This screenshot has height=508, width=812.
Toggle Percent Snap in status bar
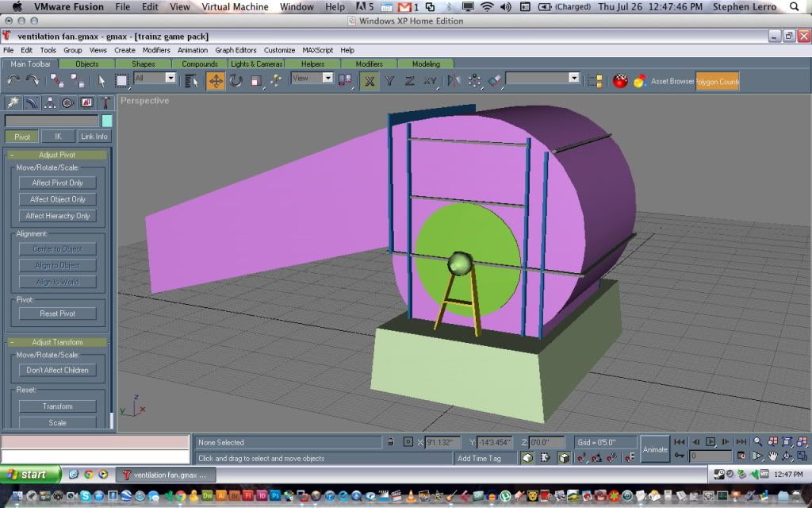tap(612, 458)
